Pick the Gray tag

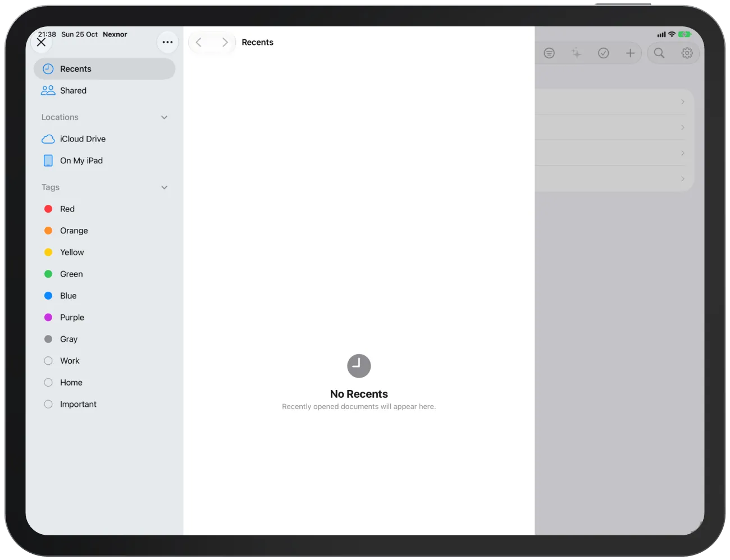(x=104, y=339)
